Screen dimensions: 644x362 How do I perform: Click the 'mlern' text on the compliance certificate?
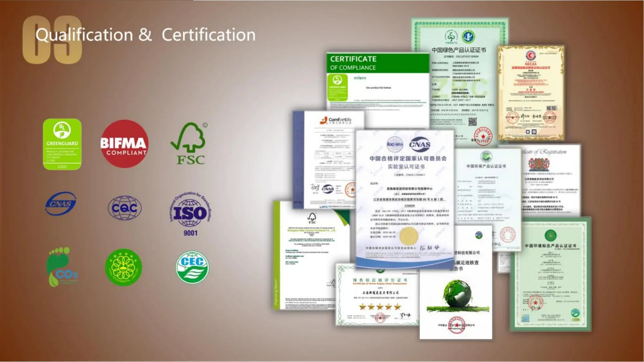(x=360, y=78)
